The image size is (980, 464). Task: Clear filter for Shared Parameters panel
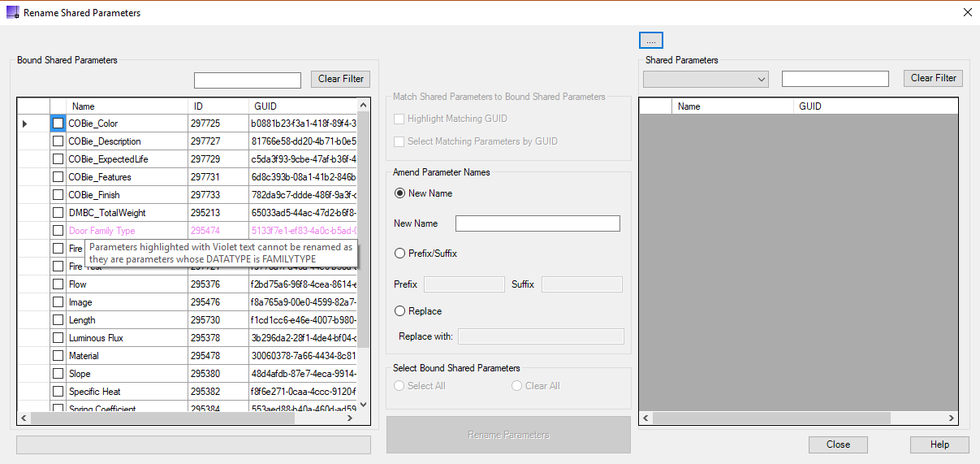[x=933, y=78]
